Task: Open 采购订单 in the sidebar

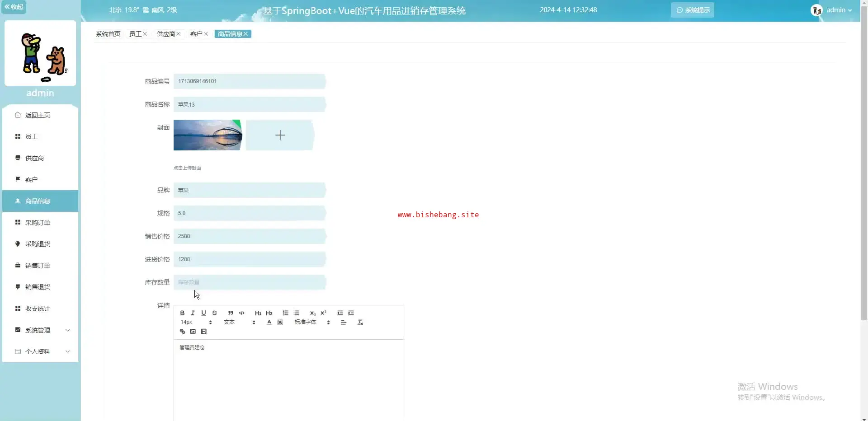Action: 40,223
